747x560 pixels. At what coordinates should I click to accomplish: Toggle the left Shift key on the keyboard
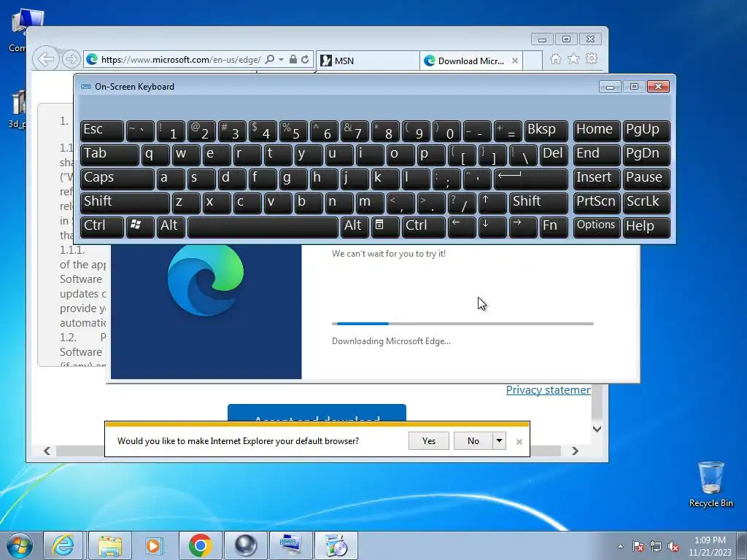pos(125,202)
